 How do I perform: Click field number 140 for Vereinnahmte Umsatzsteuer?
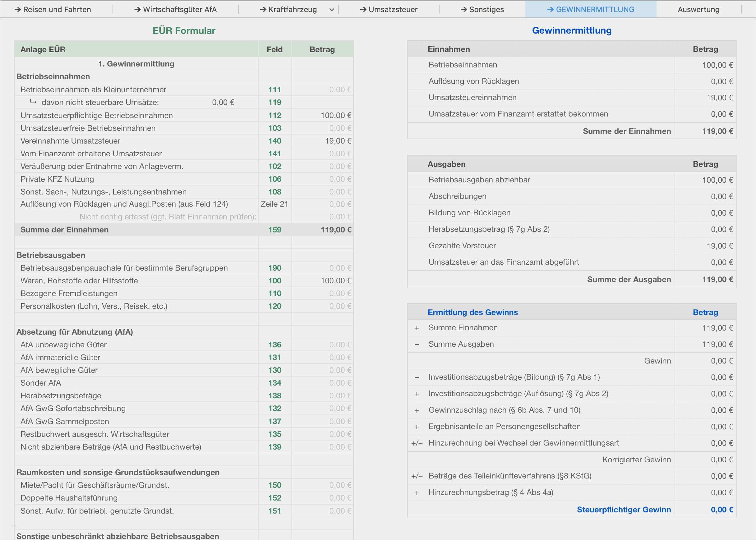coord(275,141)
